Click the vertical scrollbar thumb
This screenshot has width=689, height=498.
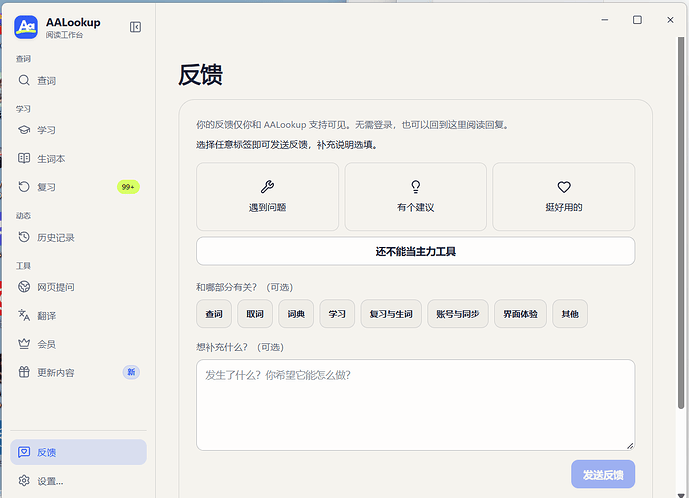[681, 223]
